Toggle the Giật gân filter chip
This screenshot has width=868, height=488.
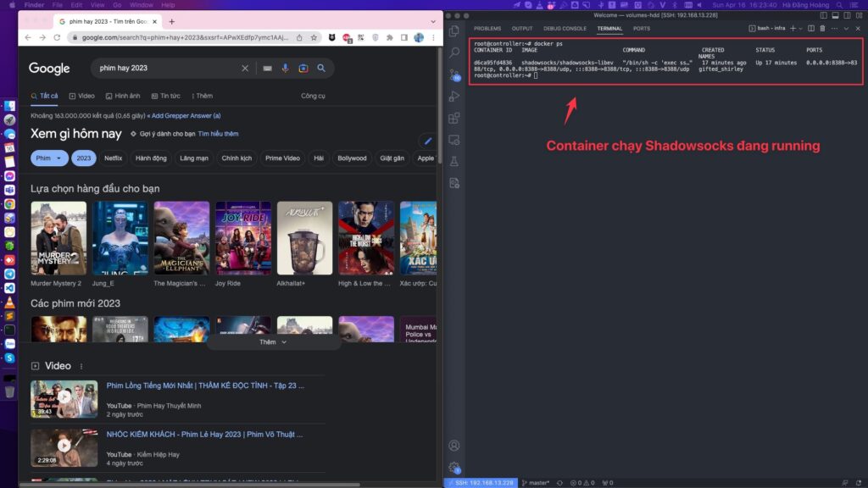pos(392,158)
